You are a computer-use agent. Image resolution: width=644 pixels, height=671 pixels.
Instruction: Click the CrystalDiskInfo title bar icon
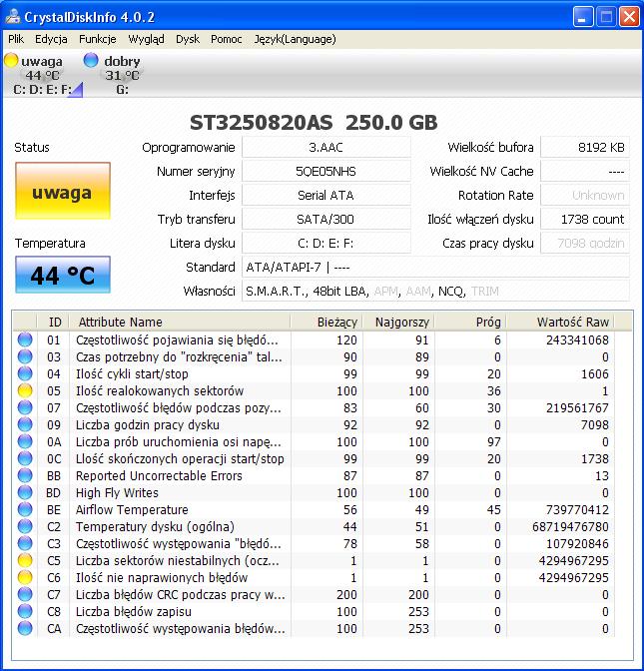click(13, 17)
